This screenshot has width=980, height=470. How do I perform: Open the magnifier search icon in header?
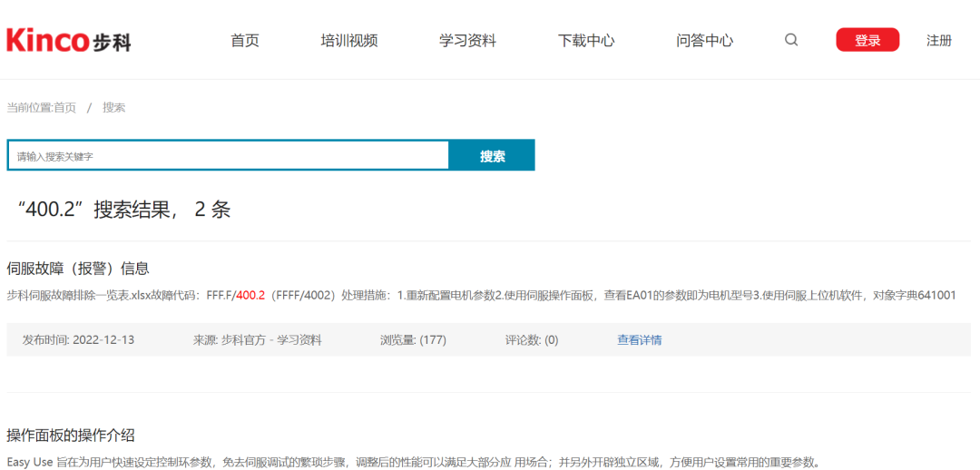791,40
